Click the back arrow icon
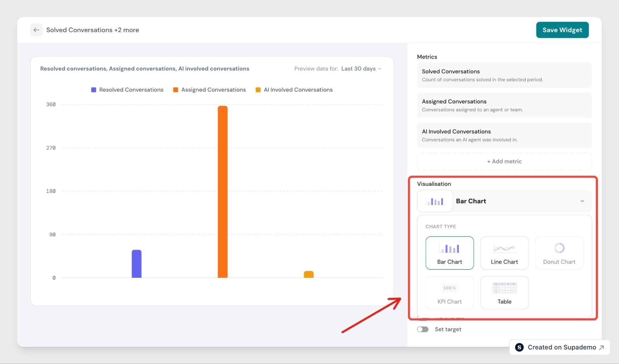The width and height of the screenshot is (619, 364). [36, 30]
